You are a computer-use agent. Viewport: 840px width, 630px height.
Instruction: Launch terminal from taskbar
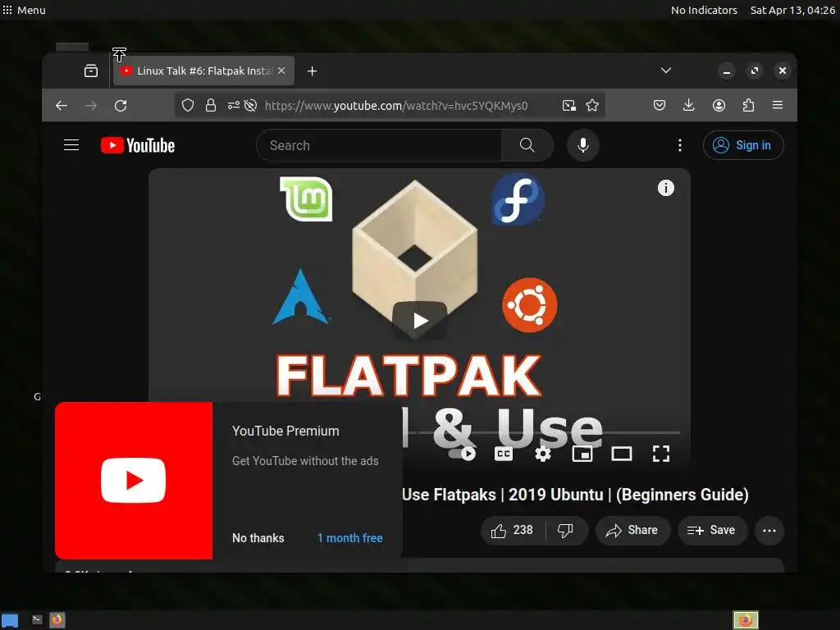click(x=37, y=620)
